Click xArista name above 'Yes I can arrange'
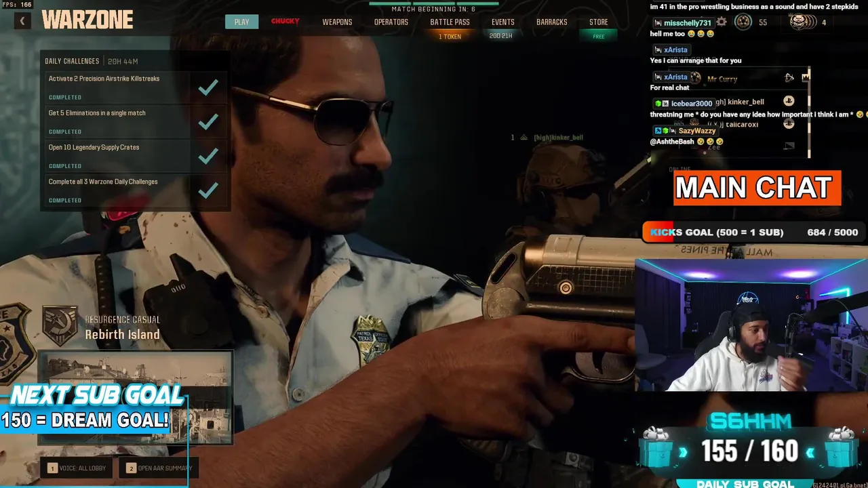 675,50
